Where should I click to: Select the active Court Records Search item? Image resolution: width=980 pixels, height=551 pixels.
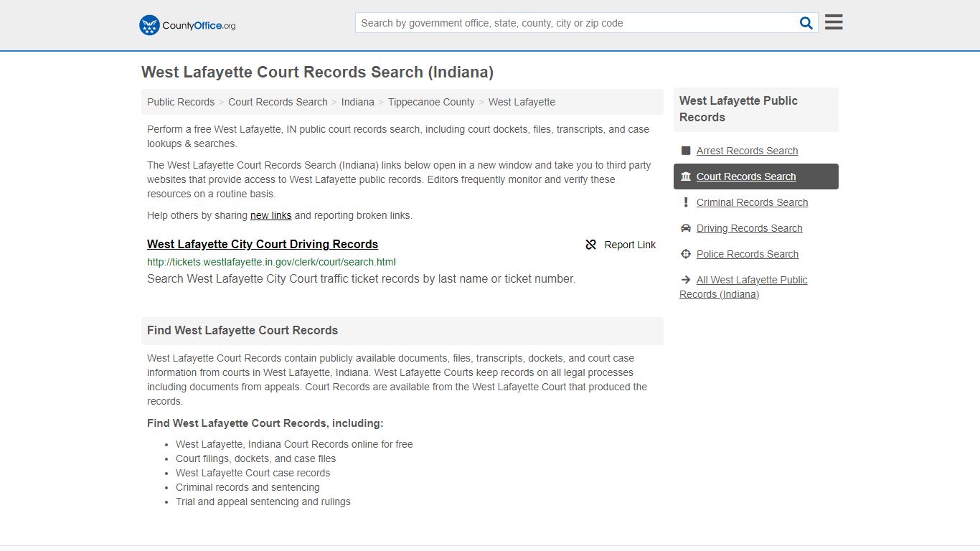pos(756,176)
